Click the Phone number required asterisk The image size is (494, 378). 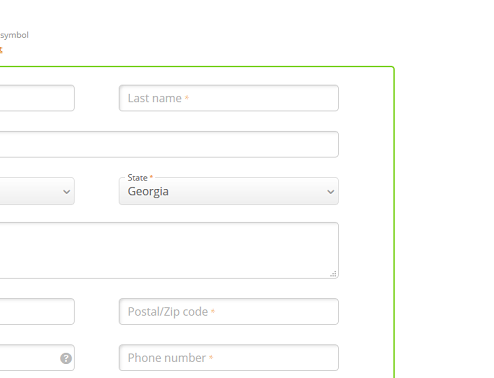pyautogui.click(x=211, y=357)
